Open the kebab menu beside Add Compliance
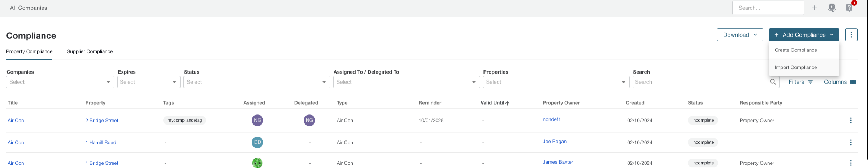The image size is (868, 168). (x=851, y=35)
